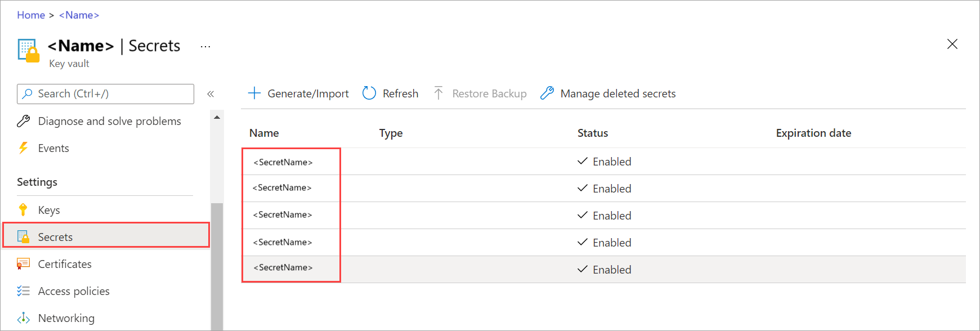The width and height of the screenshot is (980, 331).
Task: Click the Settings section heading
Action: pos(37,182)
